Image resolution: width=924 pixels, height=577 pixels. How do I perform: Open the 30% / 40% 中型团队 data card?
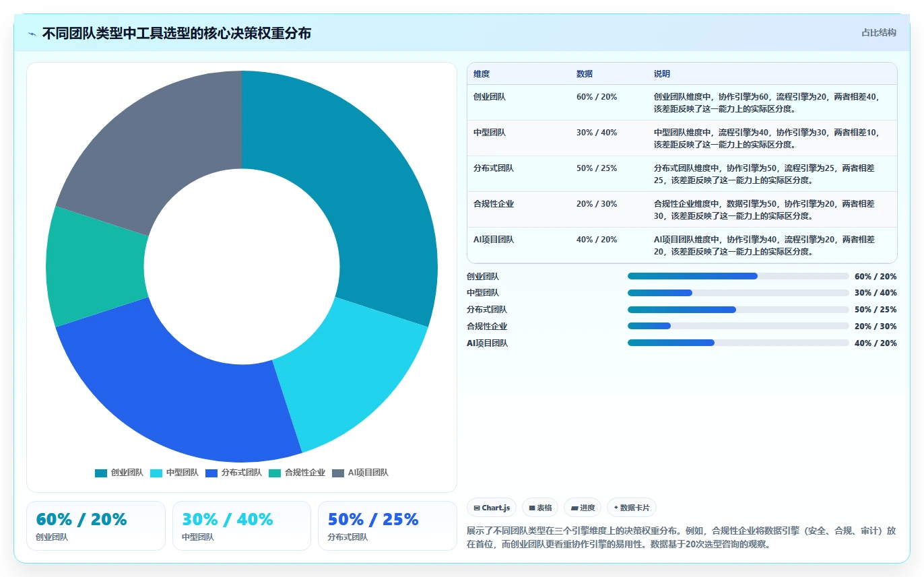(242, 526)
